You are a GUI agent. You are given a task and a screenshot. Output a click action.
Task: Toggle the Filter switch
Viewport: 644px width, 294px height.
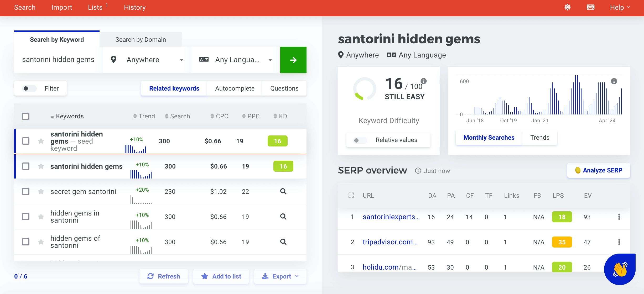pos(29,88)
